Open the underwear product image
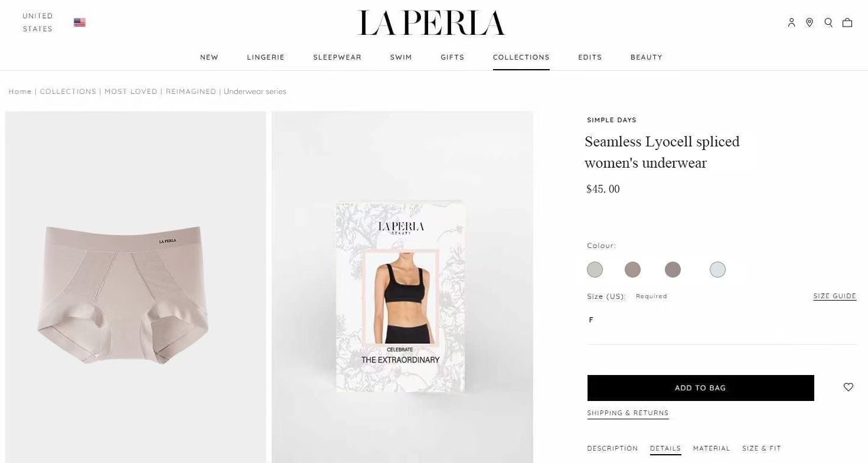 coord(135,287)
